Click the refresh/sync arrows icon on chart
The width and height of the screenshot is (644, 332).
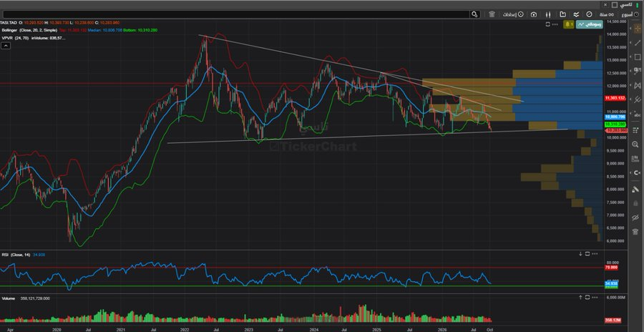coord(547,24)
